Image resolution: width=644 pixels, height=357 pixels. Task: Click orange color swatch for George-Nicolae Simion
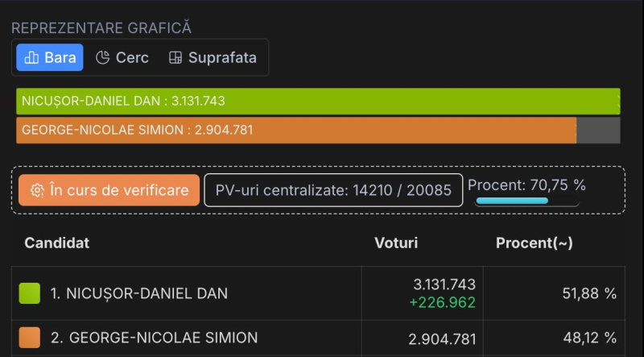pos(30,338)
